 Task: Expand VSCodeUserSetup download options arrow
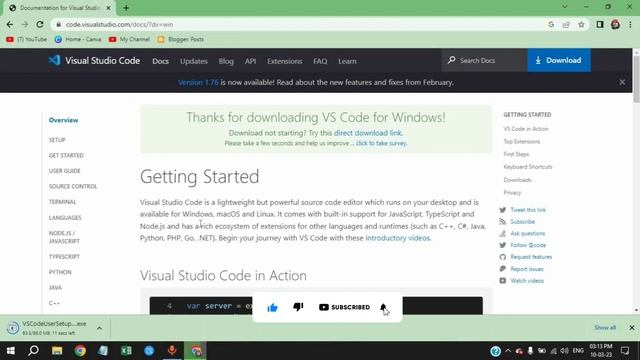pos(99,328)
